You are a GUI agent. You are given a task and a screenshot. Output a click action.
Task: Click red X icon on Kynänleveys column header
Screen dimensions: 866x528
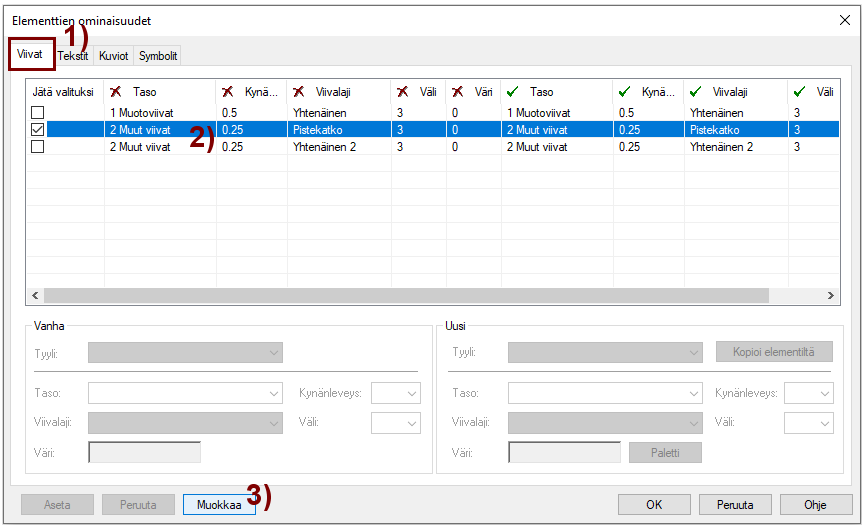(x=228, y=92)
